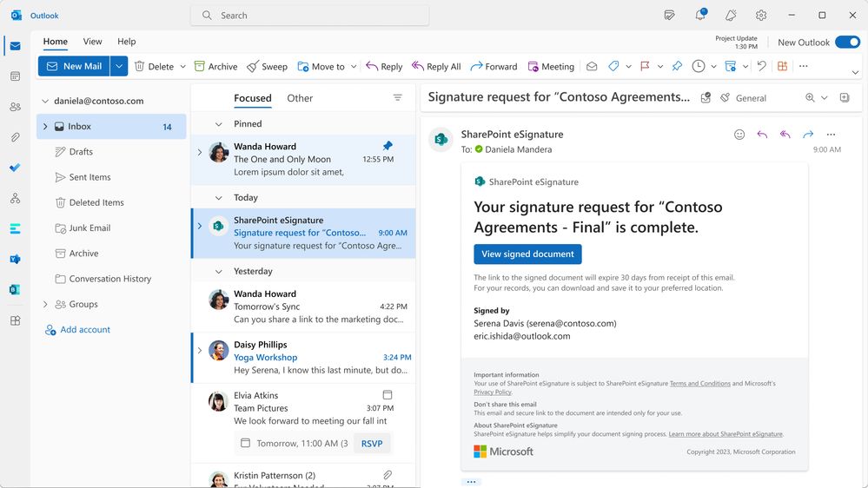Open the People icon in left sidebar
Image resolution: width=868 pixels, height=488 pixels.
(x=15, y=107)
